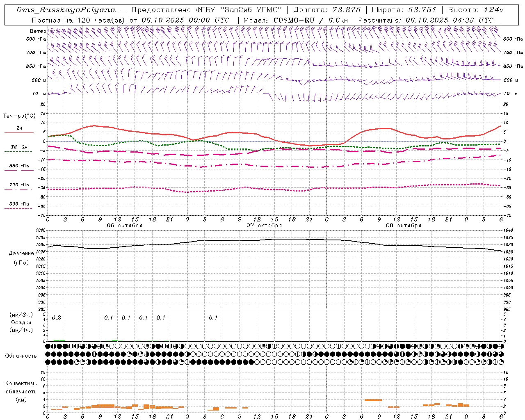Click the station title Oms_RusskayaPolyana
The height and width of the screenshot is (420, 525).
click(66, 10)
